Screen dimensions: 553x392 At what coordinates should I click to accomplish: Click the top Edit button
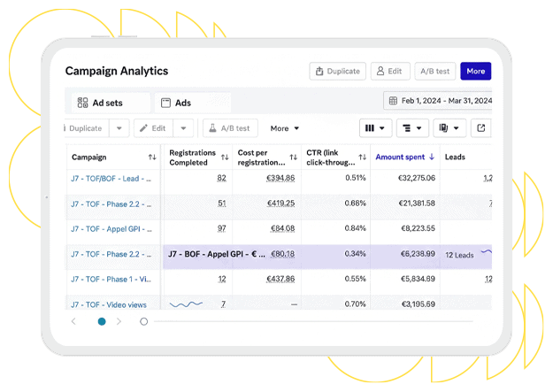[x=389, y=71]
